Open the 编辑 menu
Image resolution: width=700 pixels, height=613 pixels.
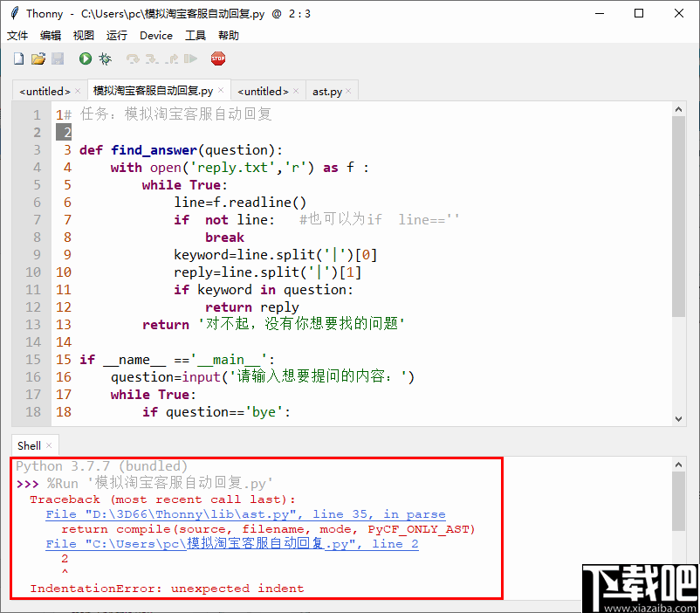[x=51, y=35]
